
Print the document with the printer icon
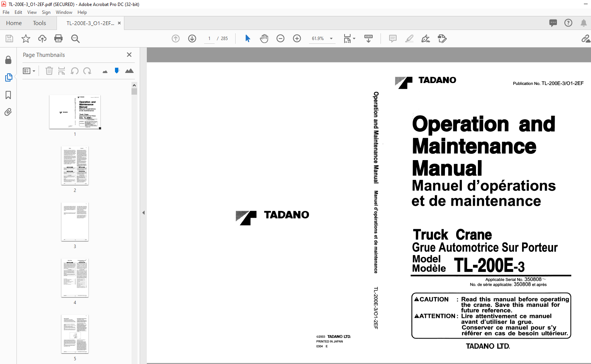tap(58, 39)
